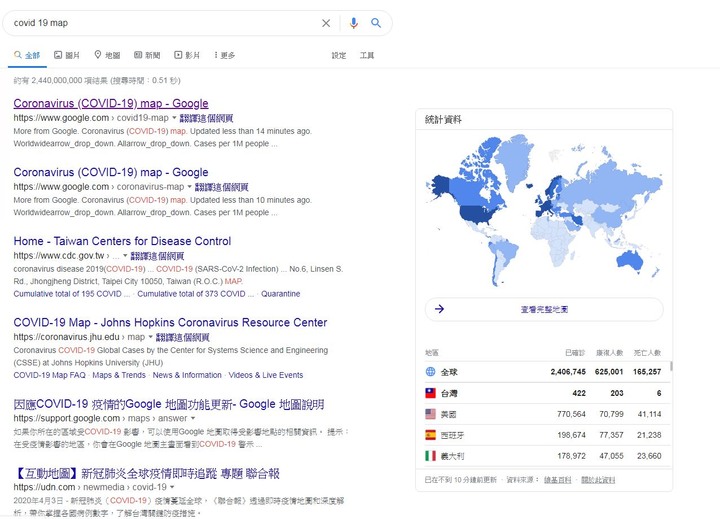Click the Spain flag icon
The height and width of the screenshot is (519, 720).
[430, 435]
